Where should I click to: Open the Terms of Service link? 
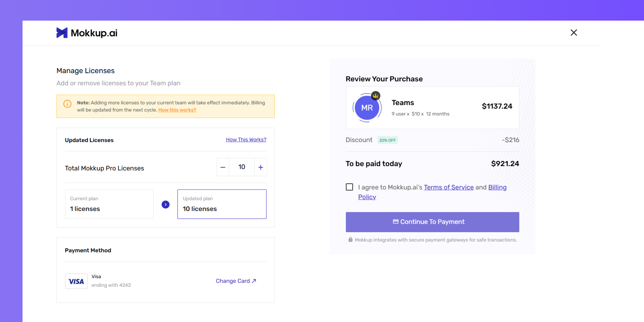(449, 187)
